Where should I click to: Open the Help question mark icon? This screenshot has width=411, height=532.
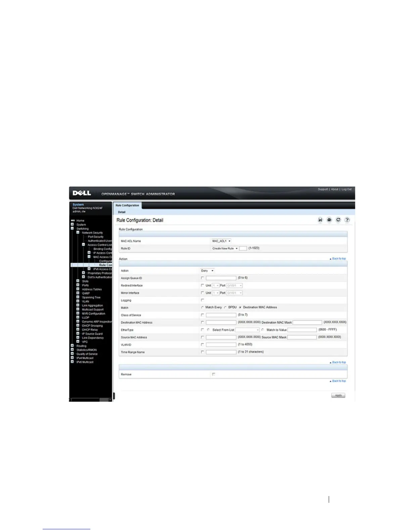(347, 220)
